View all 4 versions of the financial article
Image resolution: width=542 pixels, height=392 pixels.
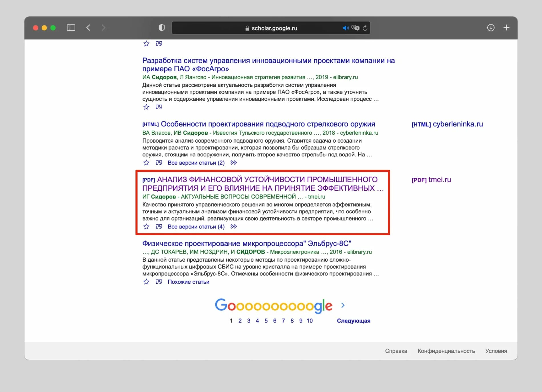pyautogui.click(x=196, y=227)
